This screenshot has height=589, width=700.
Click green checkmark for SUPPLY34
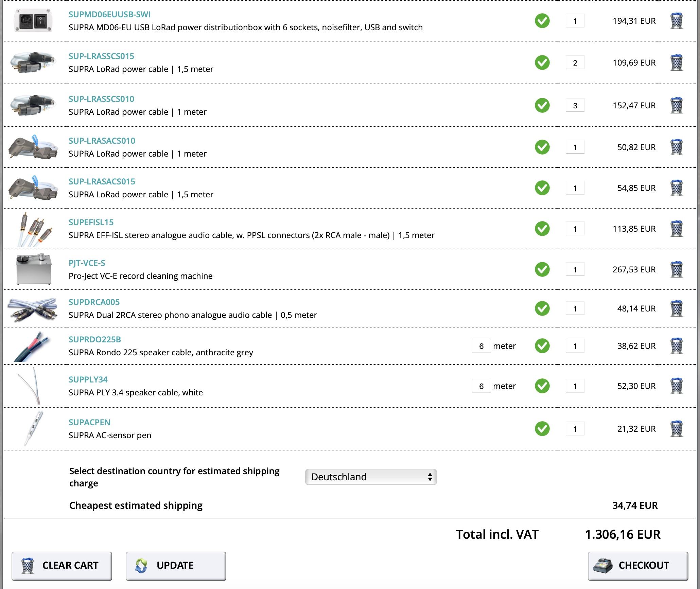coord(542,386)
